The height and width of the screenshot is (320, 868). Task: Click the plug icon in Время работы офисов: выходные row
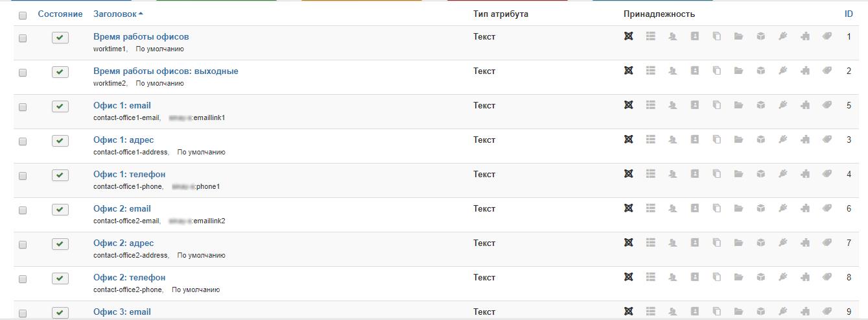pyautogui.click(x=783, y=71)
